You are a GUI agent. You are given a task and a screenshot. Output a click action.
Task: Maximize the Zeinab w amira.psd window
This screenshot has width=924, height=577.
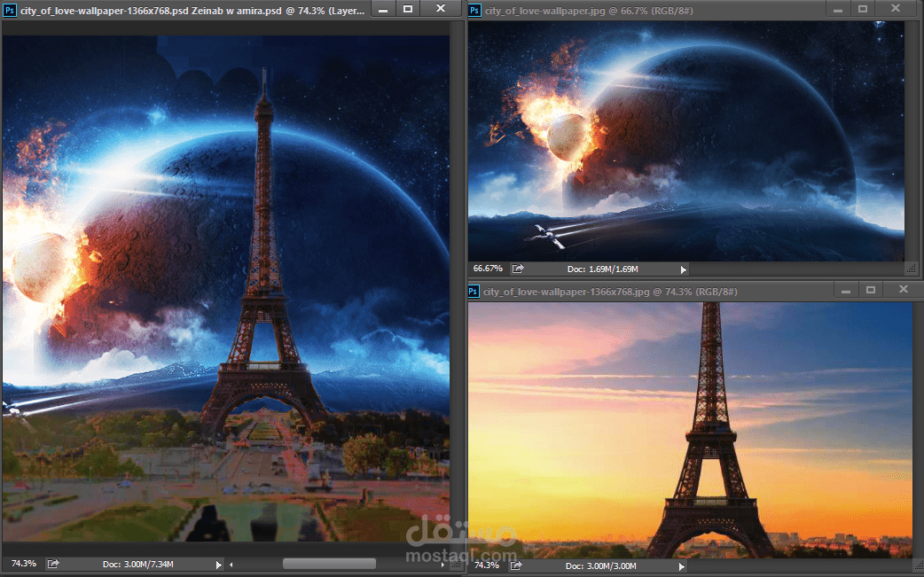tap(408, 9)
